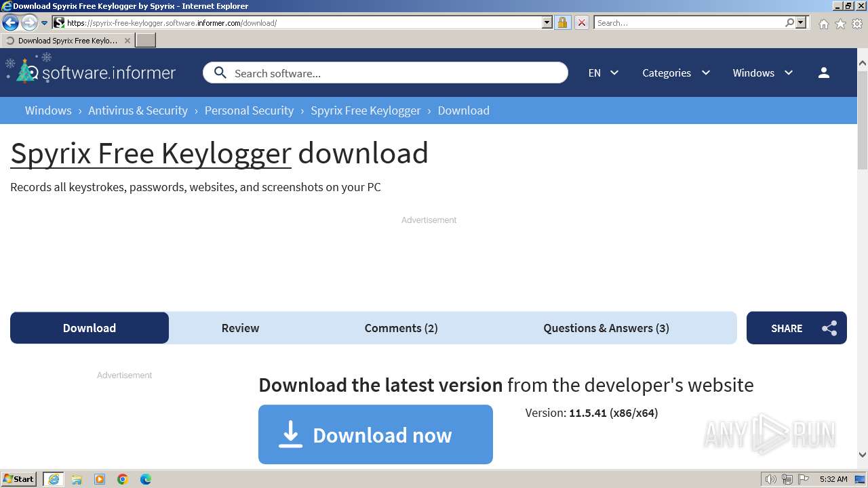Click the Records all keystrokes description text

pyautogui.click(x=195, y=187)
